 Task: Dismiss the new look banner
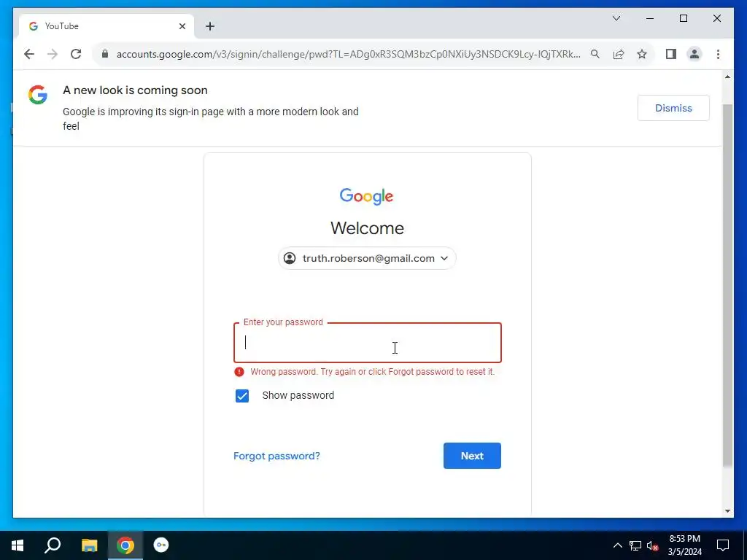tap(673, 108)
